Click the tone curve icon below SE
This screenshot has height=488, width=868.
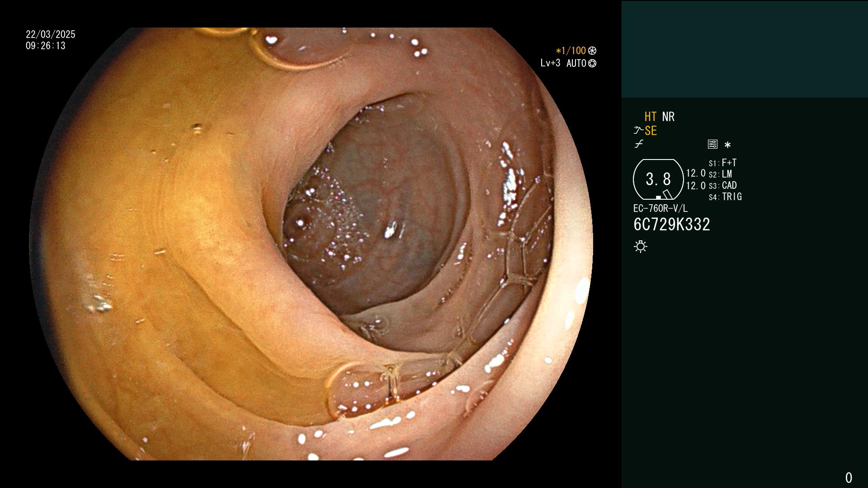coord(639,144)
